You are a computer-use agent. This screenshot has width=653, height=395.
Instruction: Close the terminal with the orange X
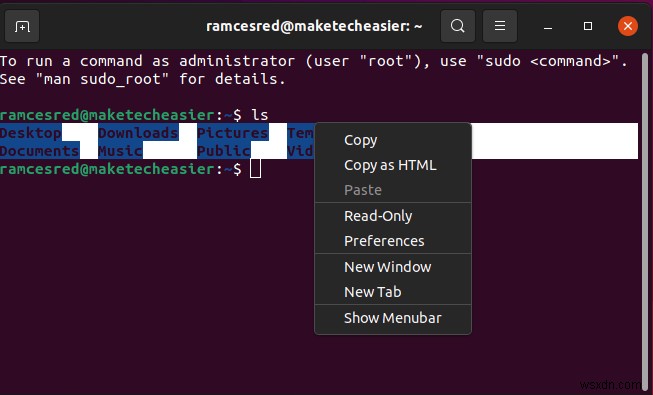point(628,26)
